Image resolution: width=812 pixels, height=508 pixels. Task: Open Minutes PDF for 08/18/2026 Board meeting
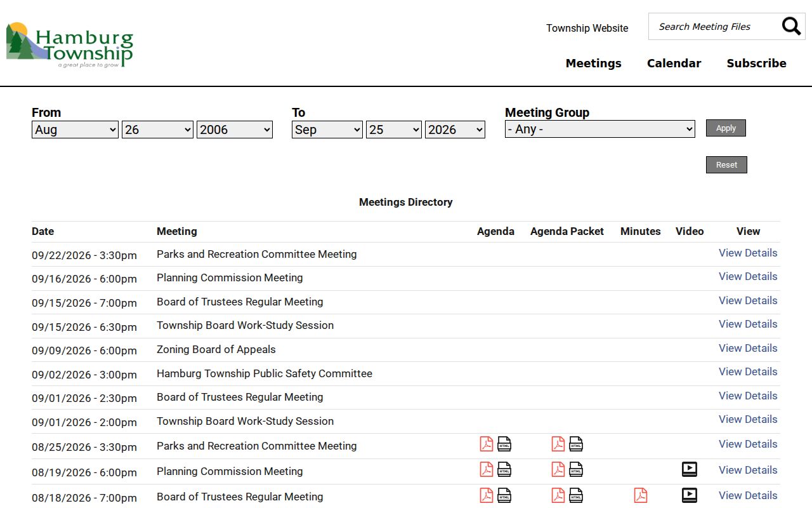point(641,495)
